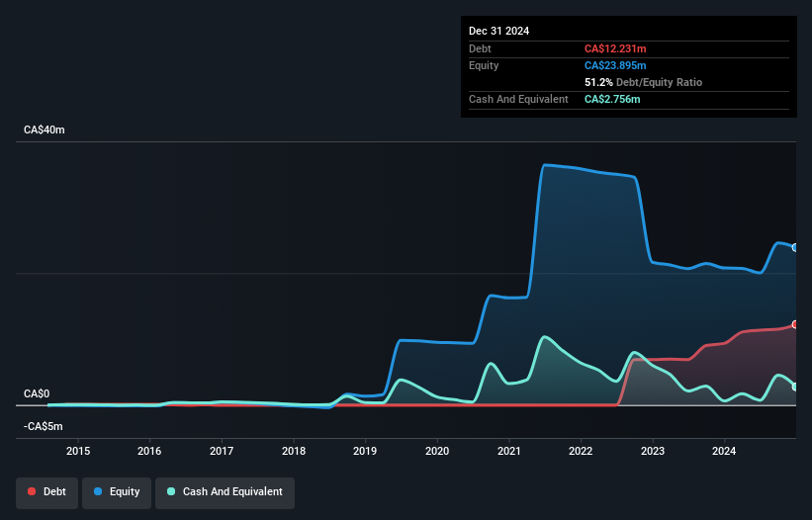Select the teal Cash endpoint marker

point(795,387)
